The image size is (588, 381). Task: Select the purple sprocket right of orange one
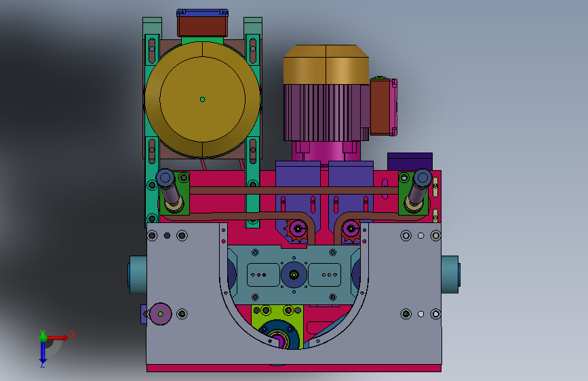click(351, 228)
